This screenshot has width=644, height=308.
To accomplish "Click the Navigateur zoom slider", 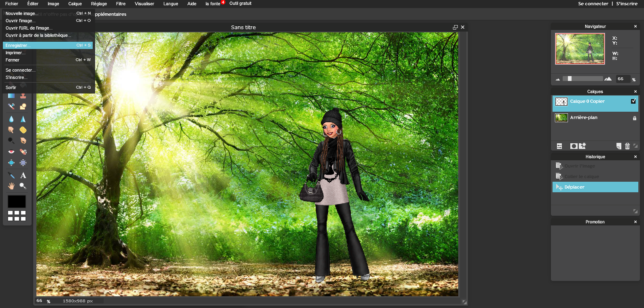I will pyautogui.click(x=583, y=79).
